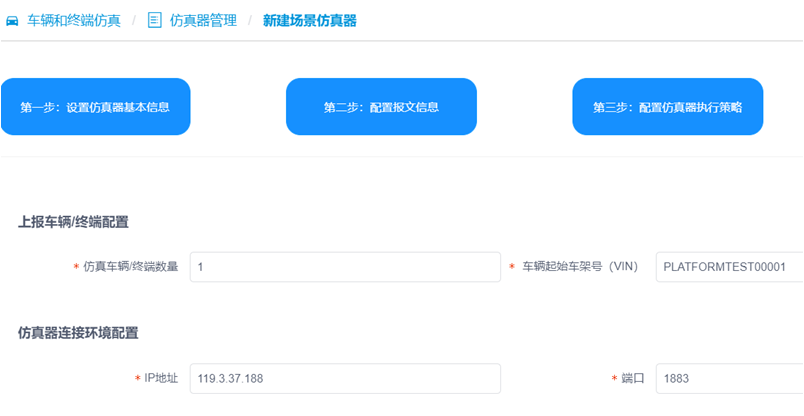Screen dimensions: 804x416
Task: Open 第三步：配置仿真器执行策略
Action: [x=667, y=107]
